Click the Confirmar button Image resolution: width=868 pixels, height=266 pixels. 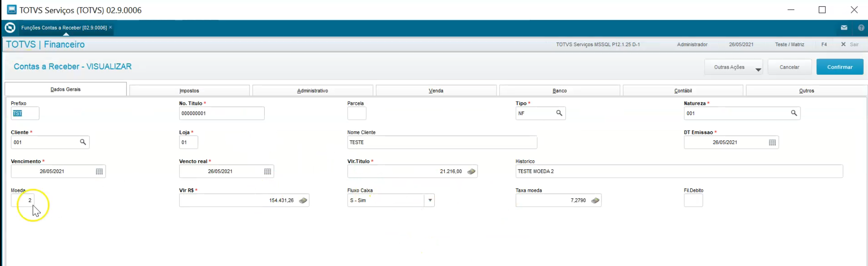840,67
